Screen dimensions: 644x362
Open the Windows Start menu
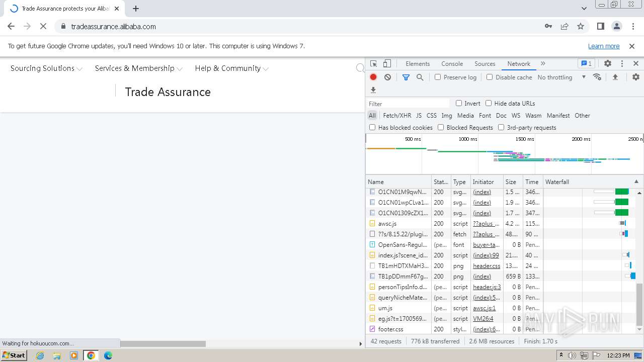pyautogui.click(x=14, y=355)
